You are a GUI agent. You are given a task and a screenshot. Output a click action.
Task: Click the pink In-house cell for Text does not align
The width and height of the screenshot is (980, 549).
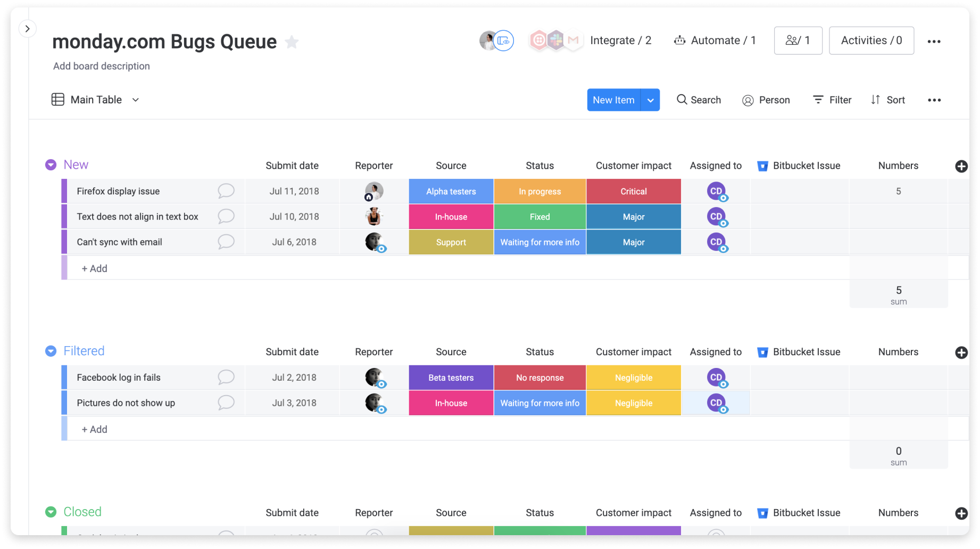pos(451,217)
